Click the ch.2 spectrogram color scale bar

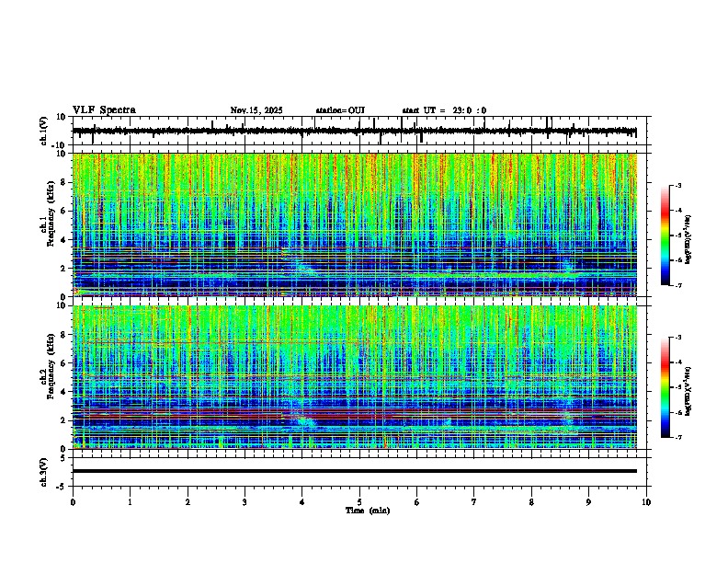(665, 387)
